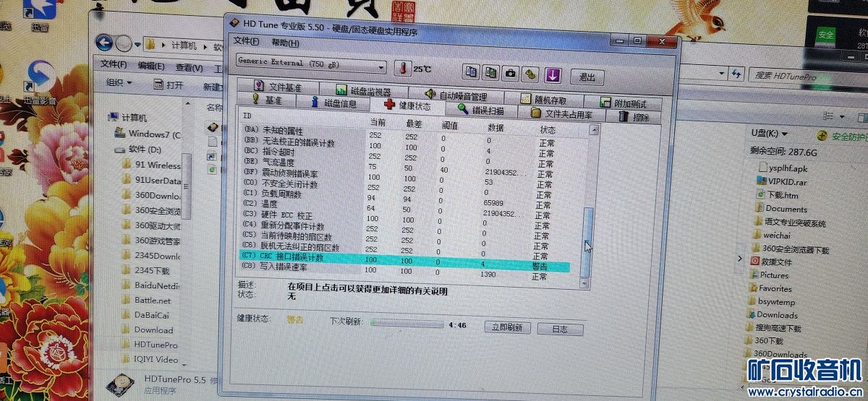The image size is (868, 401).
Task: Open the Battle.net folder in tree
Action: 146,300
